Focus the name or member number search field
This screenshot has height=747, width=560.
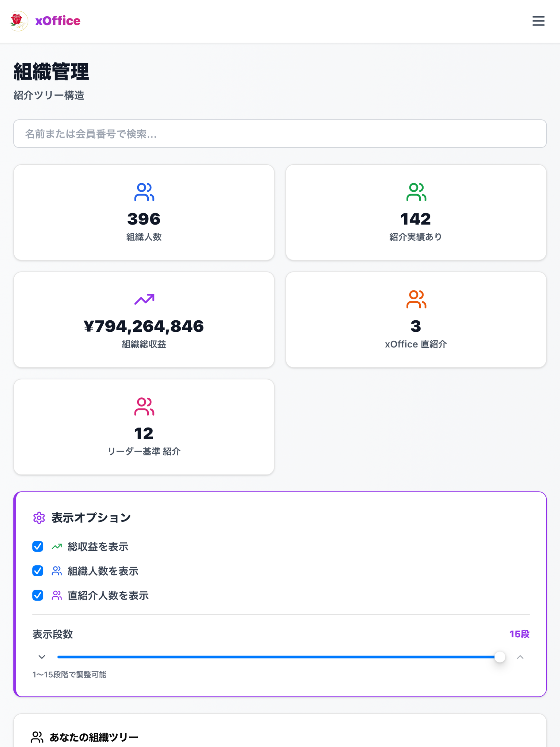[280, 134]
